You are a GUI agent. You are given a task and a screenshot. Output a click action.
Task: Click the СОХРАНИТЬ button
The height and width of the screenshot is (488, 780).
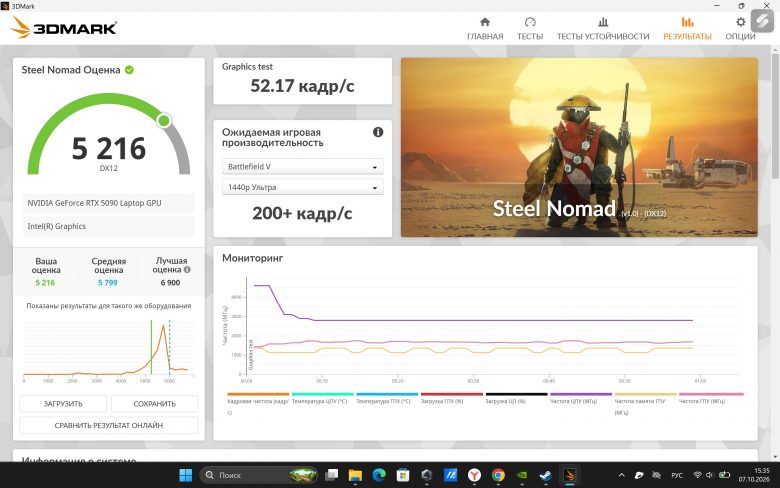pyautogui.click(x=155, y=403)
